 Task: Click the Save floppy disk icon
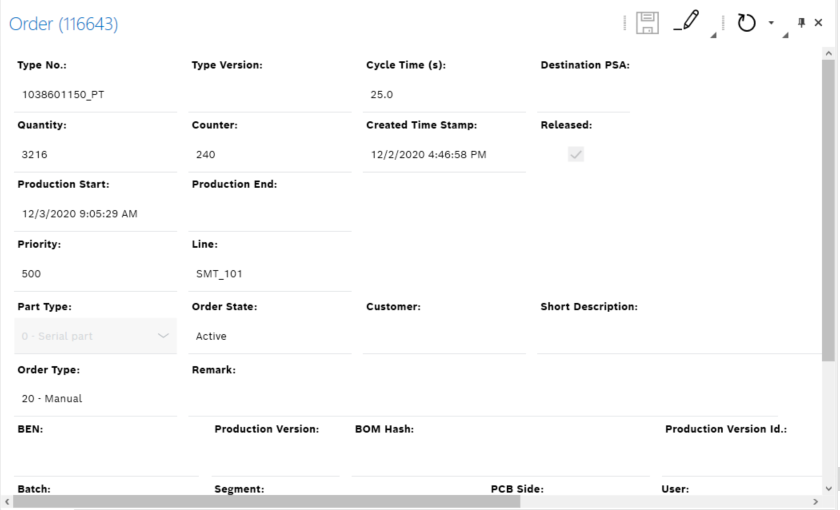[x=647, y=23]
